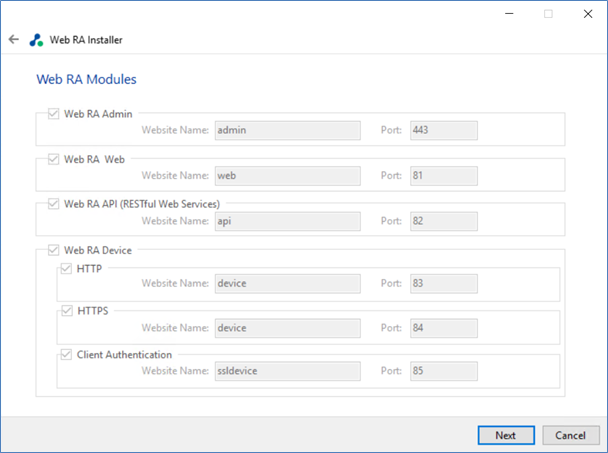Uncheck the HTTP device option
Screen dimensions: 608x453
[66, 268]
